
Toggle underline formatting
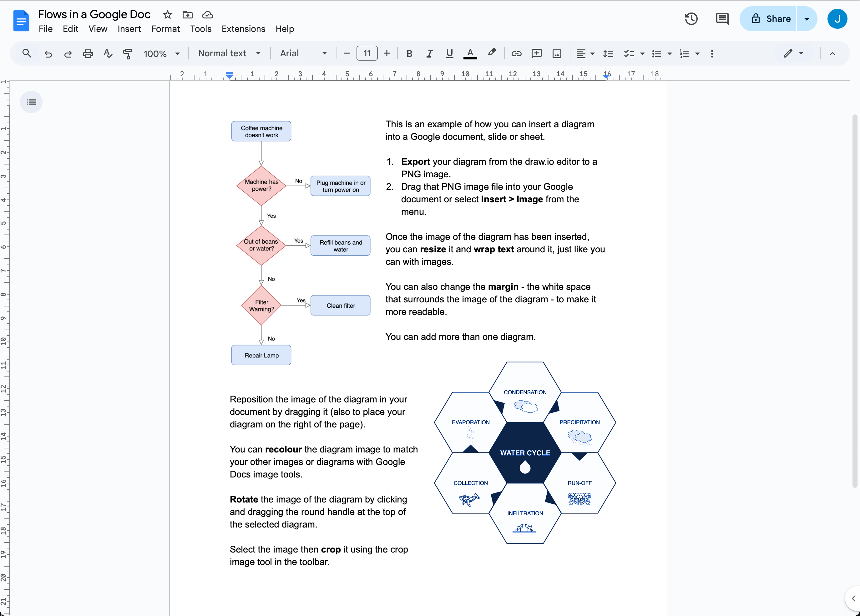(449, 53)
